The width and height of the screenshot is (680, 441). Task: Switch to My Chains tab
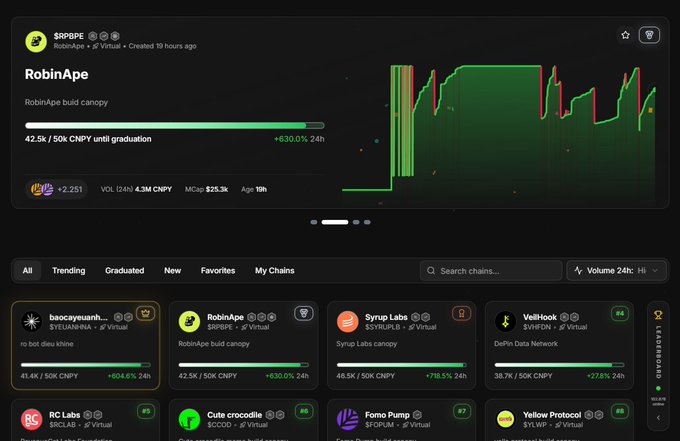275,271
